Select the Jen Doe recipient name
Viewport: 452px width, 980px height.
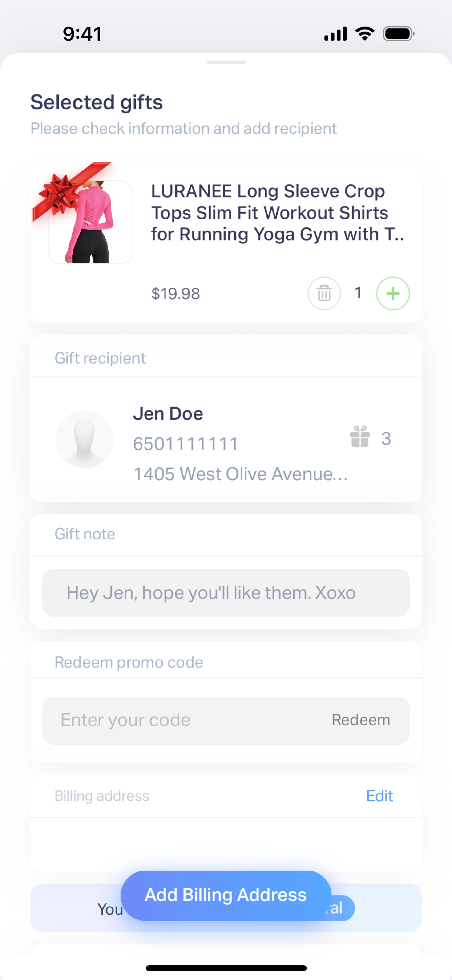coord(168,413)
